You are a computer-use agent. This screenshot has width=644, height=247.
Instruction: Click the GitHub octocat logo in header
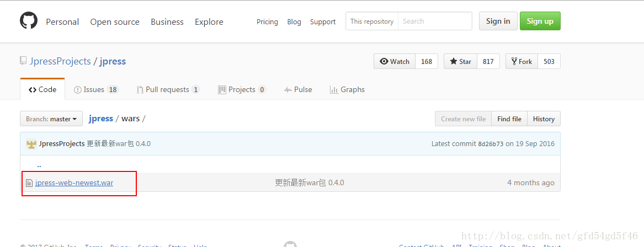click(x=29, y=20)
